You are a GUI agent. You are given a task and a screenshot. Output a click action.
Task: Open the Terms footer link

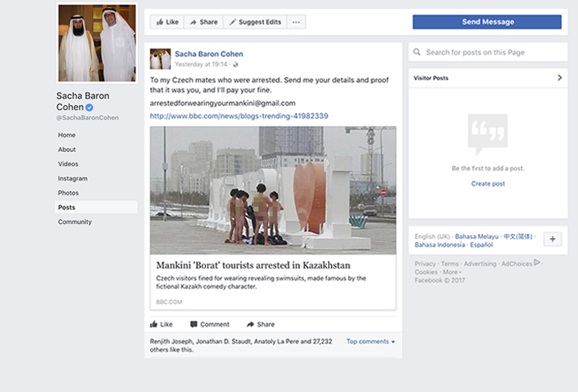point(450,264)
